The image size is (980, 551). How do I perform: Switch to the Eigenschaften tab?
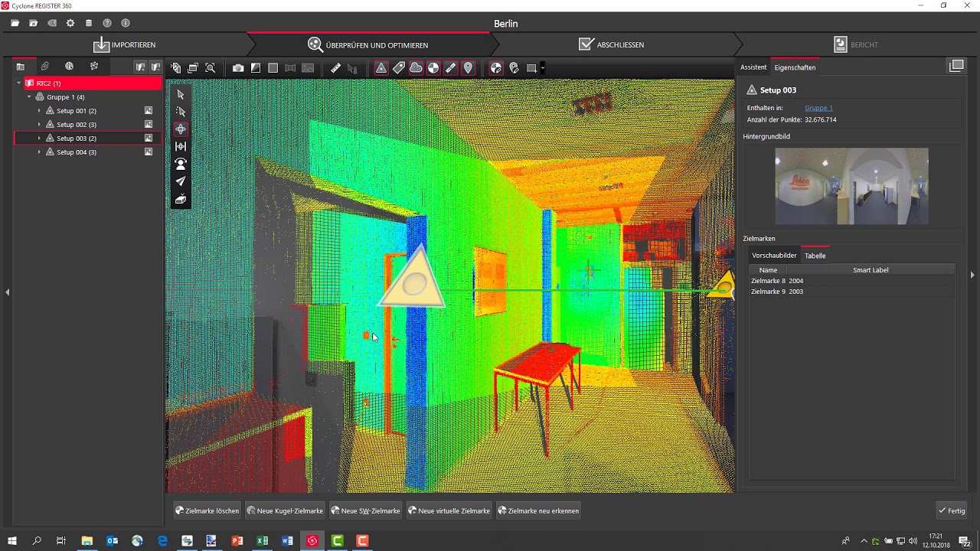(x=795, y=67)
